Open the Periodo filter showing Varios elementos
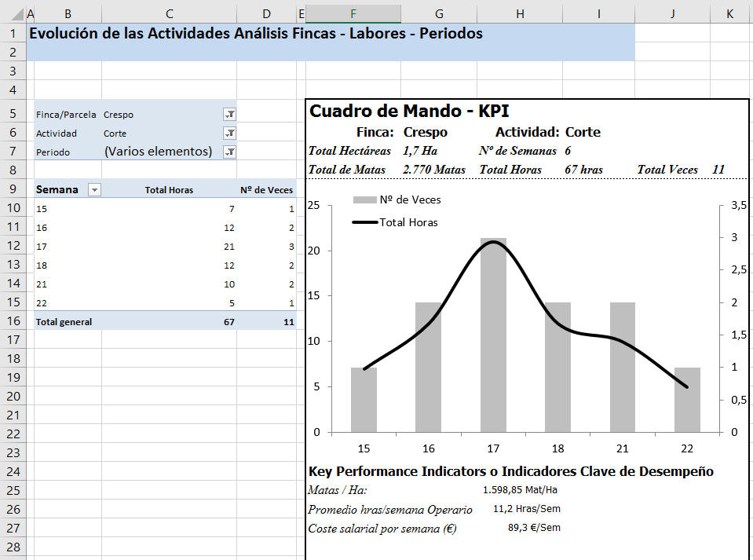 tap(230, 152)
